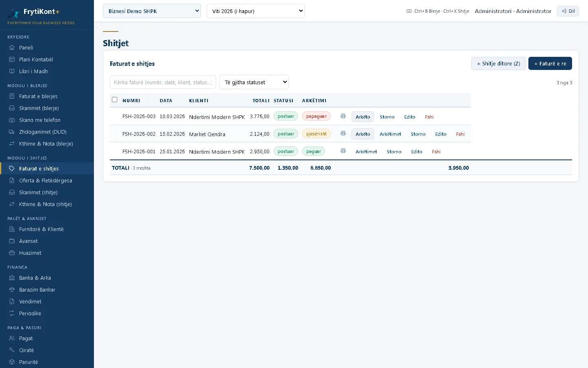The image size is (588, 368).
Task: Click the Zhdoganimet (DUD) truck icon
Action: [12, 132]
